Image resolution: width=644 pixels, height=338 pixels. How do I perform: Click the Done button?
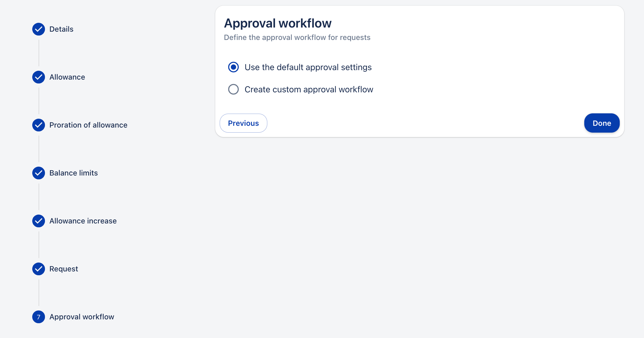pyautogui.click(x=601, y=123)
